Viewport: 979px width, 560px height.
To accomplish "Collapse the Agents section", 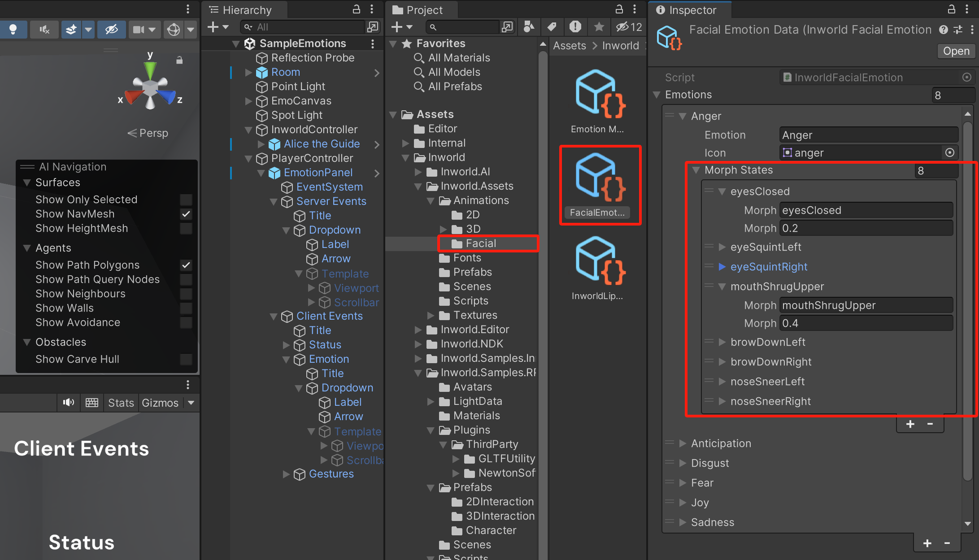I will pos(27,248).
